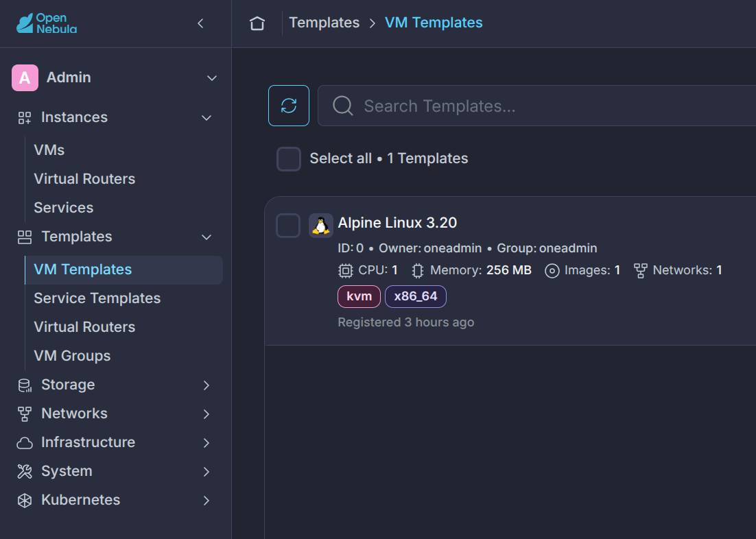Click the Templates breadcrumb link

pos(324,23)
